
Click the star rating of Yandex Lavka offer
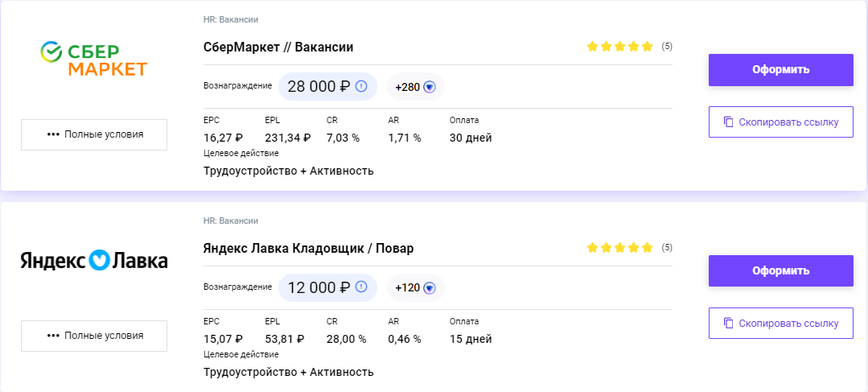pos(619,248)
